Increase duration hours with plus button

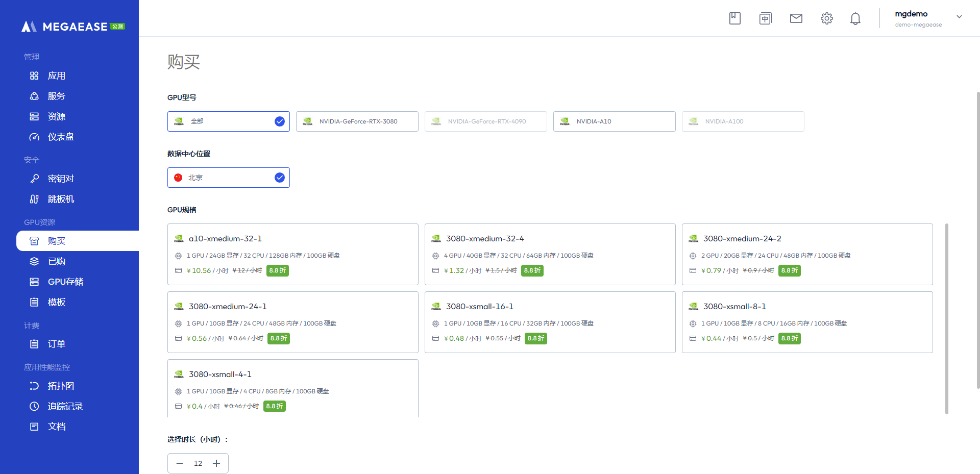pos(216,463)
